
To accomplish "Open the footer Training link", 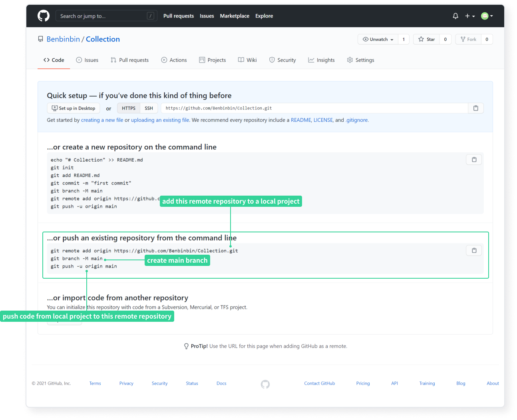I will coord(427,383).
